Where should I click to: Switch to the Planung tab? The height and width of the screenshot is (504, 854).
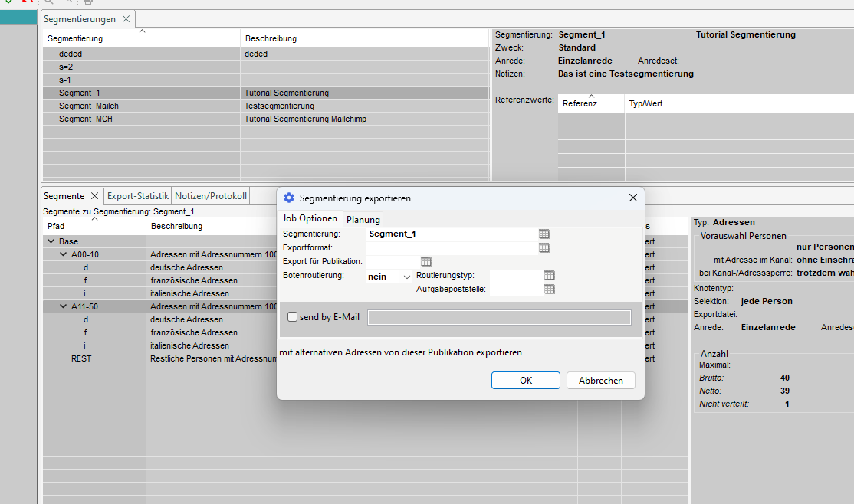tap(363, 220)
